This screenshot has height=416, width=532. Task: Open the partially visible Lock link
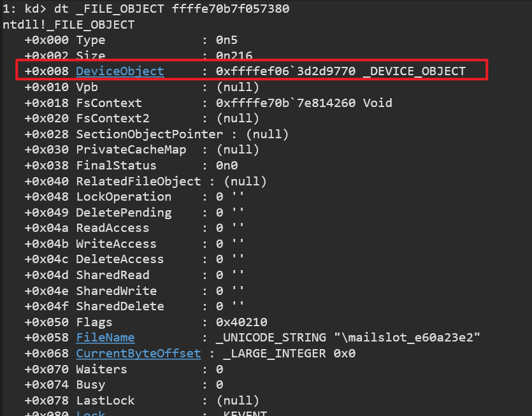[90, 413]
